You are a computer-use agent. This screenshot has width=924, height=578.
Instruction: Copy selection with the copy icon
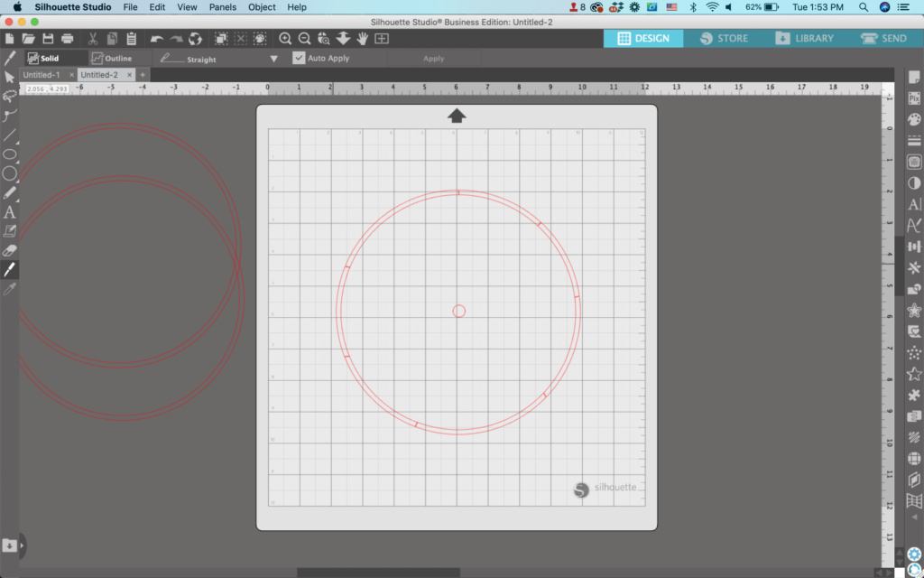112,39
